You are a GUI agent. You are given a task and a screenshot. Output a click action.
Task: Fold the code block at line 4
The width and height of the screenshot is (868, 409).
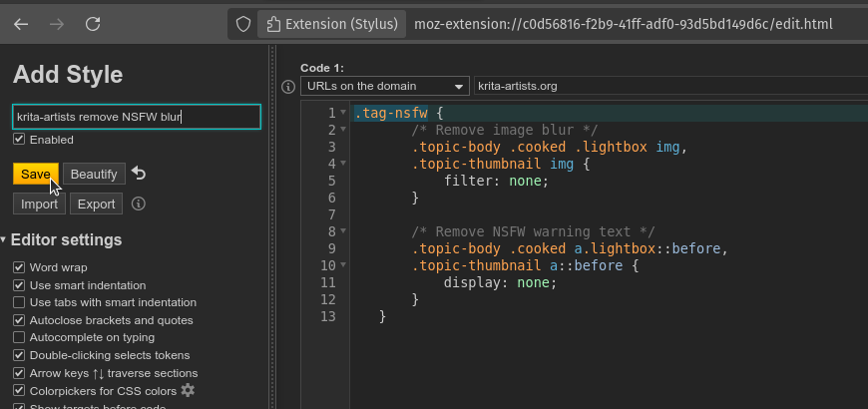[343, 163]
